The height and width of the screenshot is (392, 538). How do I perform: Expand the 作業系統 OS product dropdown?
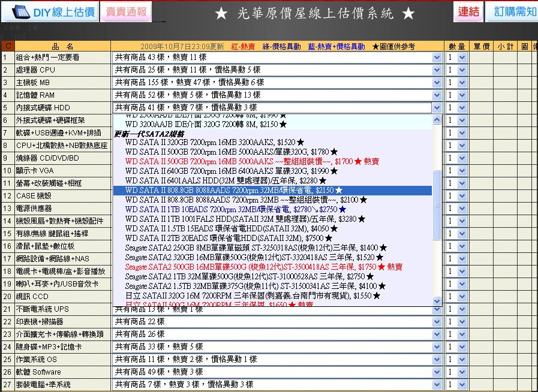(x=437, y=360)
